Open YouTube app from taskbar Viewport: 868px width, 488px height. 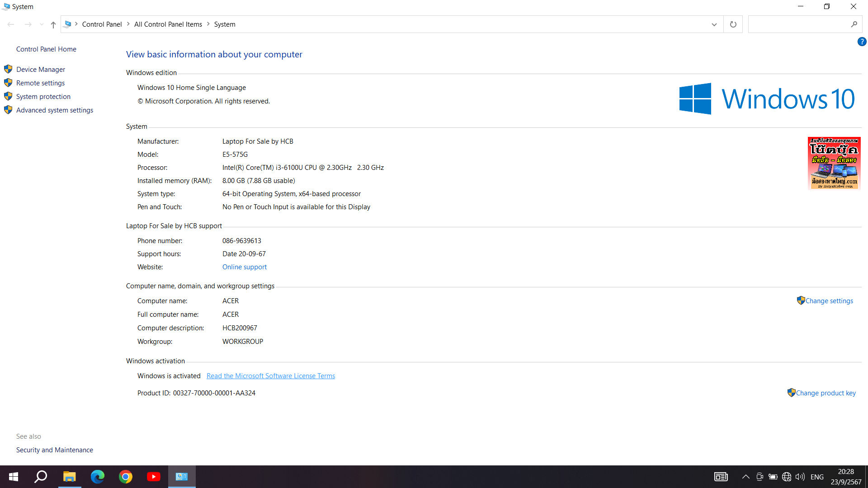(154, 477)
